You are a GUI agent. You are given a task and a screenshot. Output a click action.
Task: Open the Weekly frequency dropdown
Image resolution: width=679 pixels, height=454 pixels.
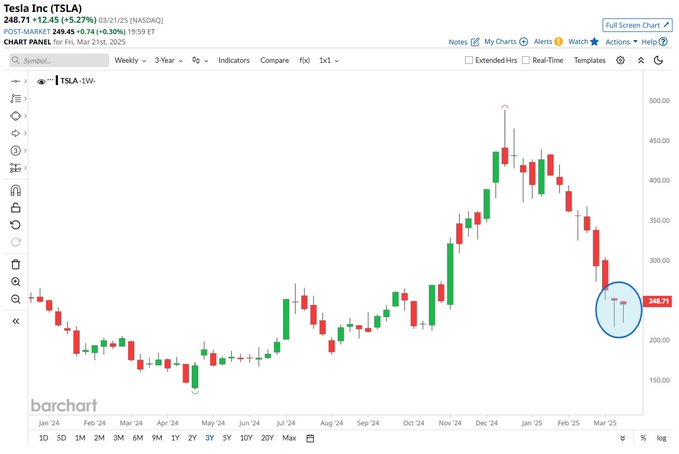coord(130,60)
